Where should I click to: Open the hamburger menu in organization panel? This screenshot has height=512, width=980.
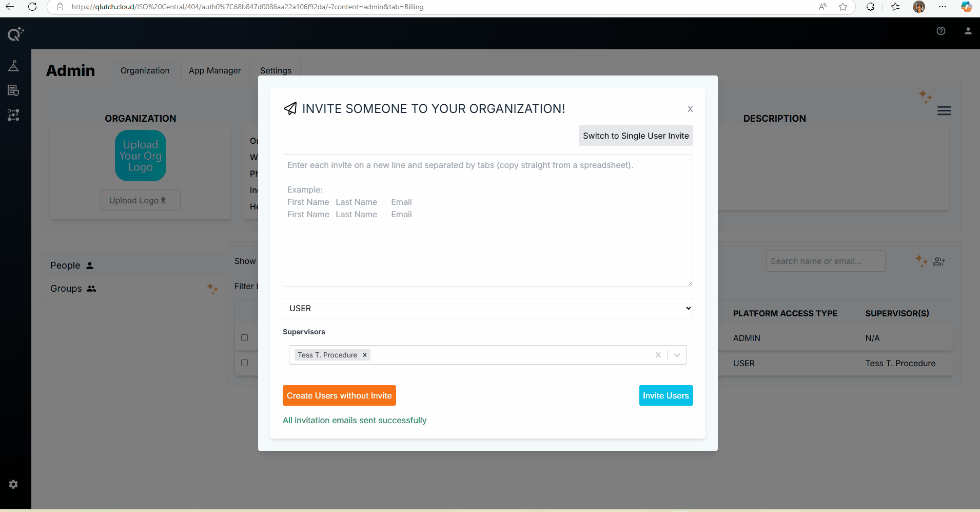click(x=944, y=111)
